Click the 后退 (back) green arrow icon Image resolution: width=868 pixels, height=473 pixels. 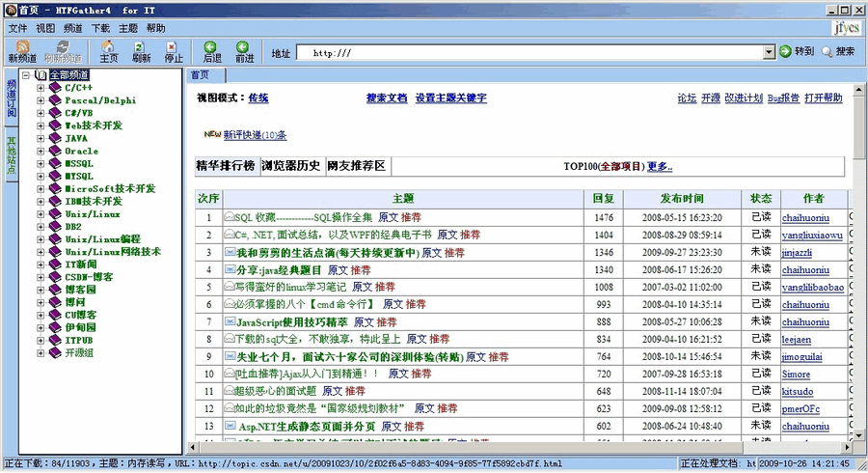click(x=210, y=47)
